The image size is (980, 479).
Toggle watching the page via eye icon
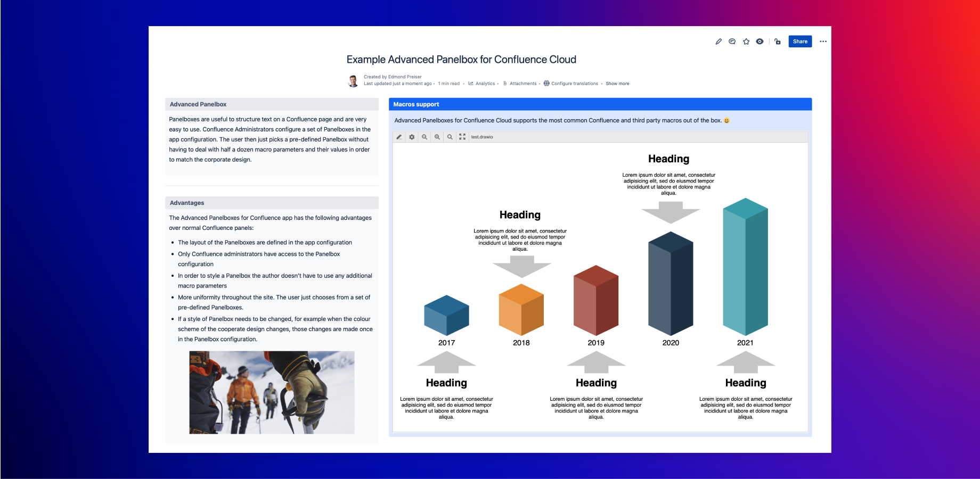click(759, 41)
